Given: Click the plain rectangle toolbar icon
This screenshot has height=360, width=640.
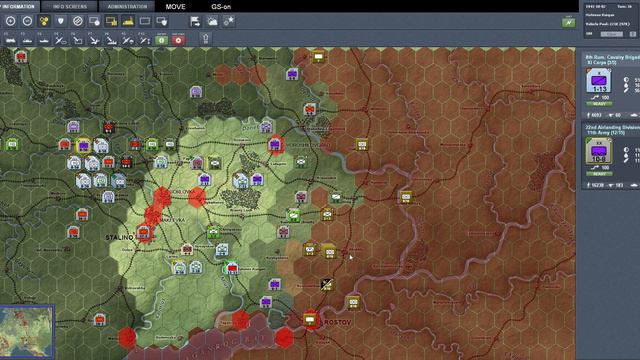Looking at the screenshot, I should pyautogui.click(x=145, y=21).
